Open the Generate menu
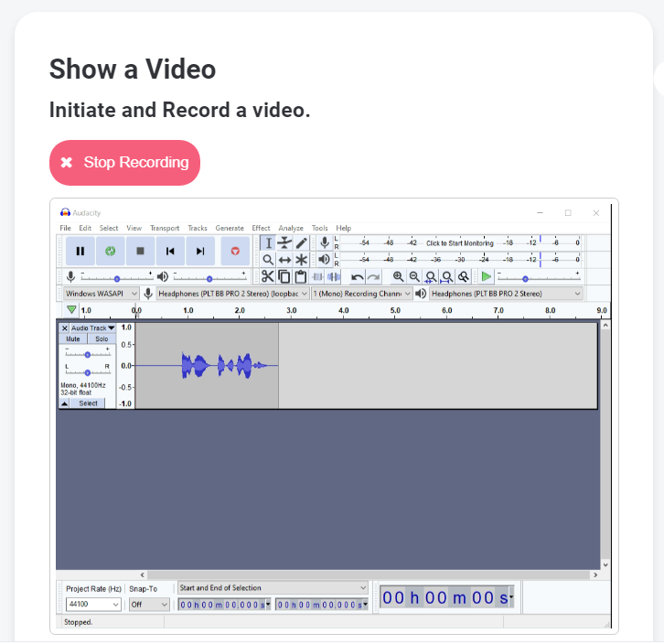 [230, 228]
